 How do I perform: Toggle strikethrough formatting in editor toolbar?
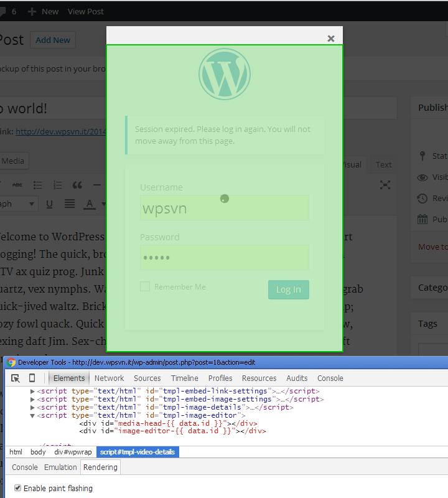pos(17,185)
